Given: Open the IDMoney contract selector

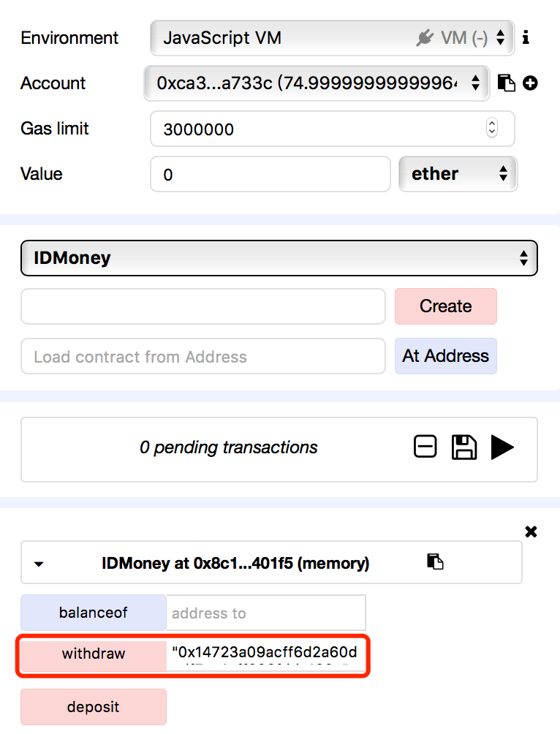Looking at the screenshot, I should pos(279,258).
